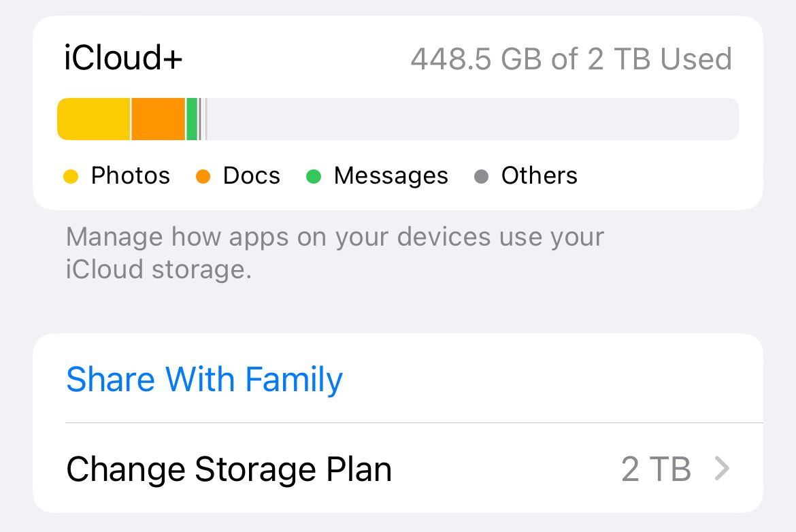Toggle the Docs category in the legend
The image size is (796, 532).
point(251,176)
